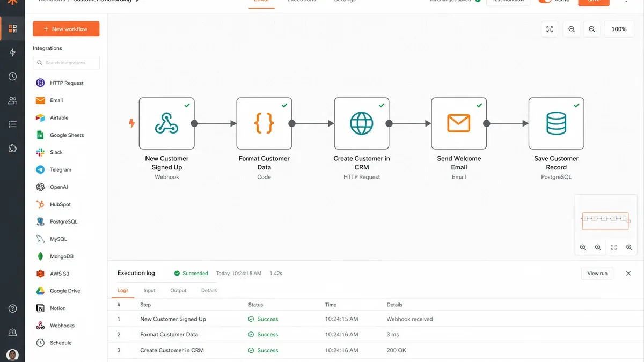
Task: Switch to the Output tab in the execution log
Action: click(x=178, y=290)
